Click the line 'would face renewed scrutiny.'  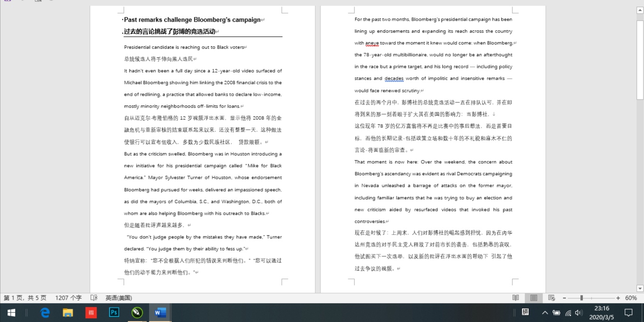(387, 91)
